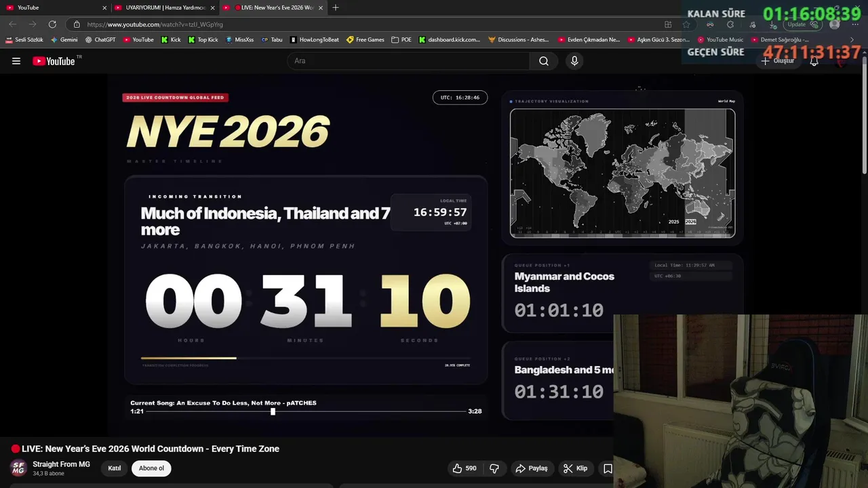Open the Oluştur create button
868x488 pixels.
coord(777,61)
